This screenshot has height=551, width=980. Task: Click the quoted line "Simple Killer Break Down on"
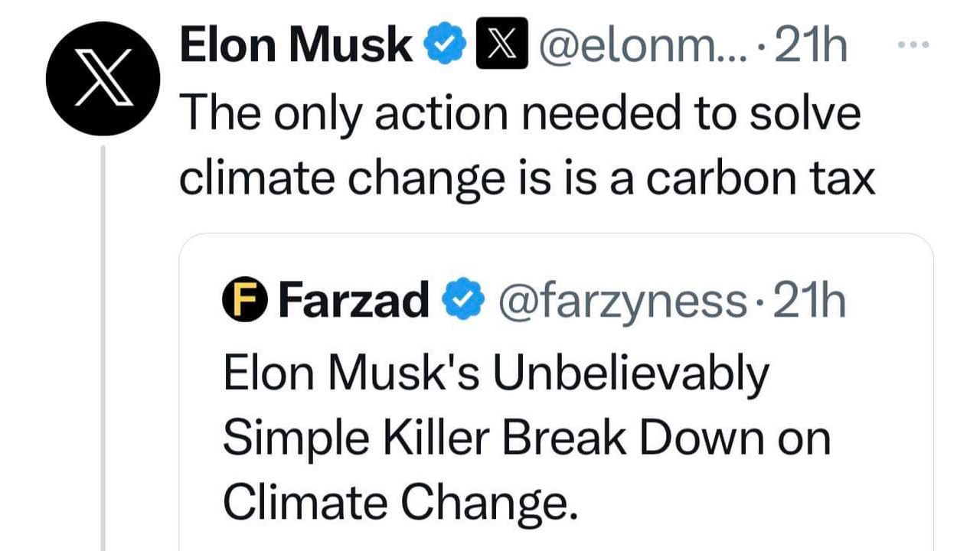coord(526,439)
